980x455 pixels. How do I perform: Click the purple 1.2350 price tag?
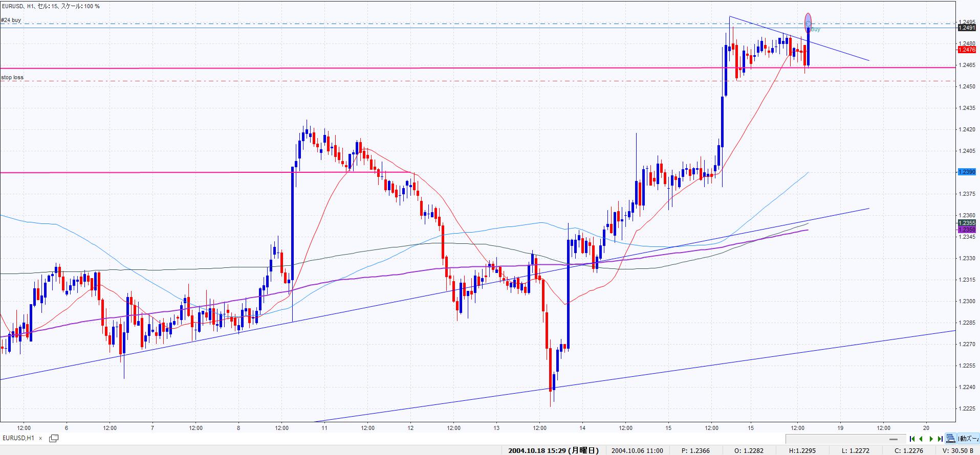[967, 230]
